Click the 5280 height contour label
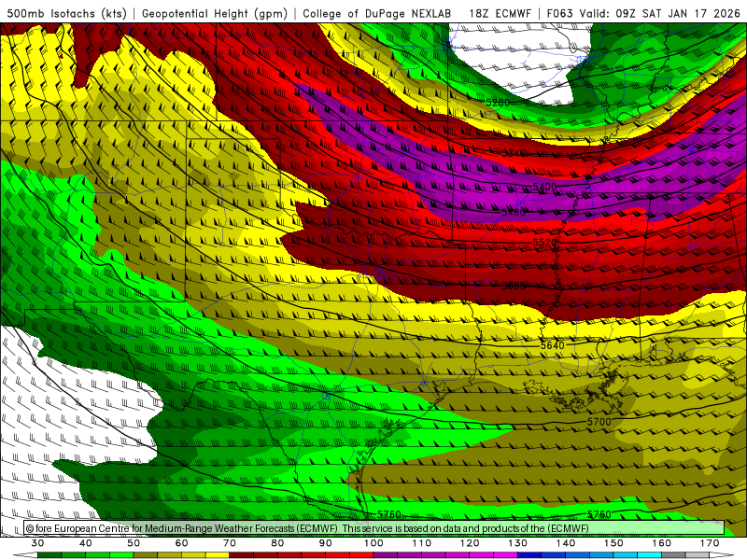This screenshot has width=747, height=560. pos(498,103)
